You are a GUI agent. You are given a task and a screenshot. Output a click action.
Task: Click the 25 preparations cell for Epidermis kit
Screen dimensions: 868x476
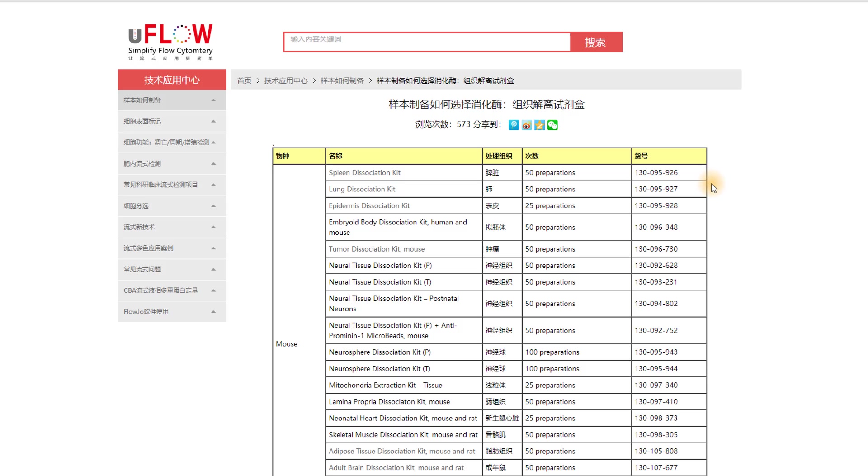577,206
